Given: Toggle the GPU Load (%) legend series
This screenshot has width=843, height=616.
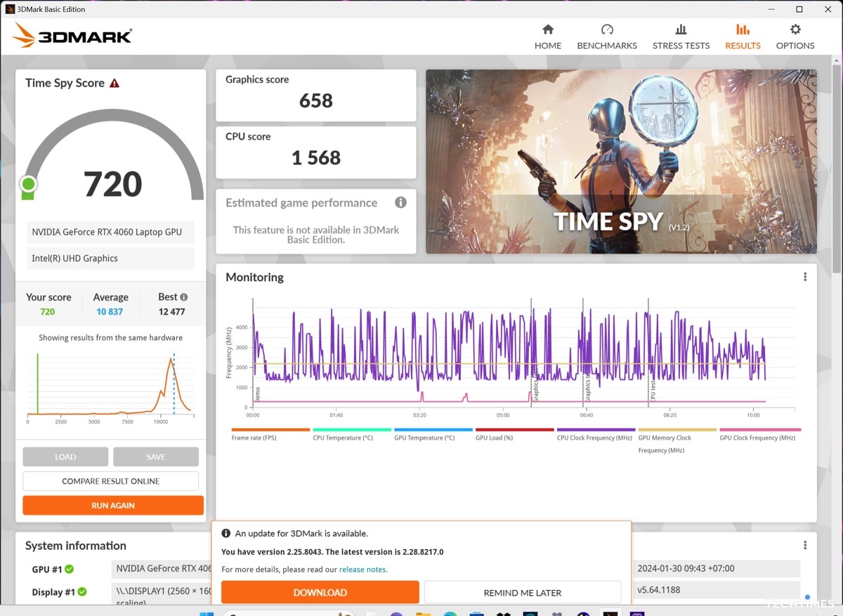Looking at the screenshot, I should coord(515,433).
